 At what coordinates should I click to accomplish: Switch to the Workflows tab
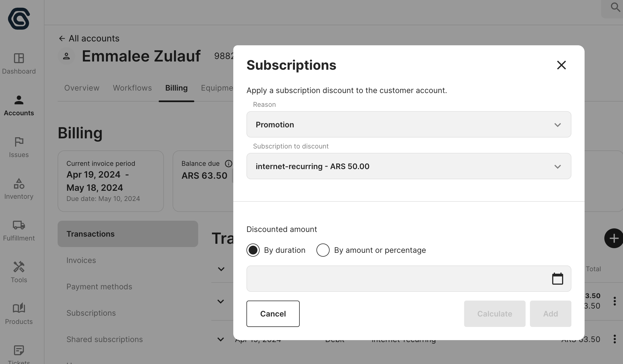click(132, 88)
